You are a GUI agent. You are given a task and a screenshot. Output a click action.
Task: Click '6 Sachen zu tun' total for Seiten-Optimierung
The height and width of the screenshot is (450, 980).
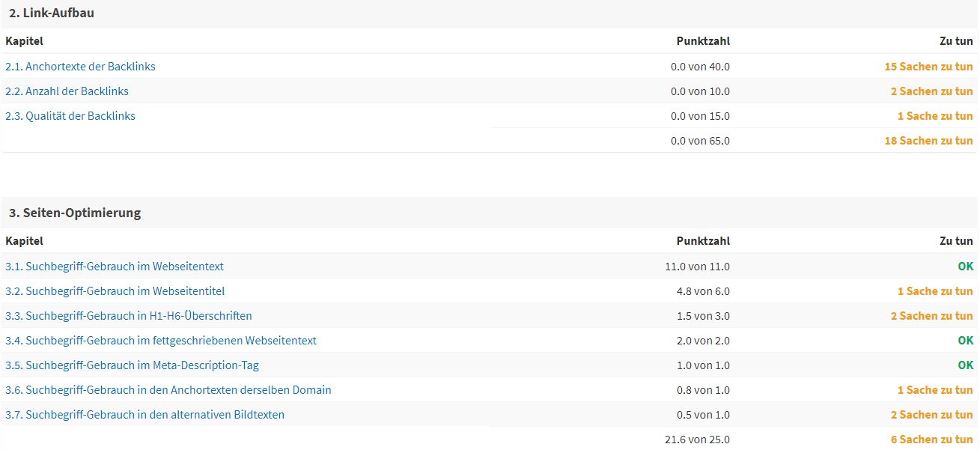(931, 440)
